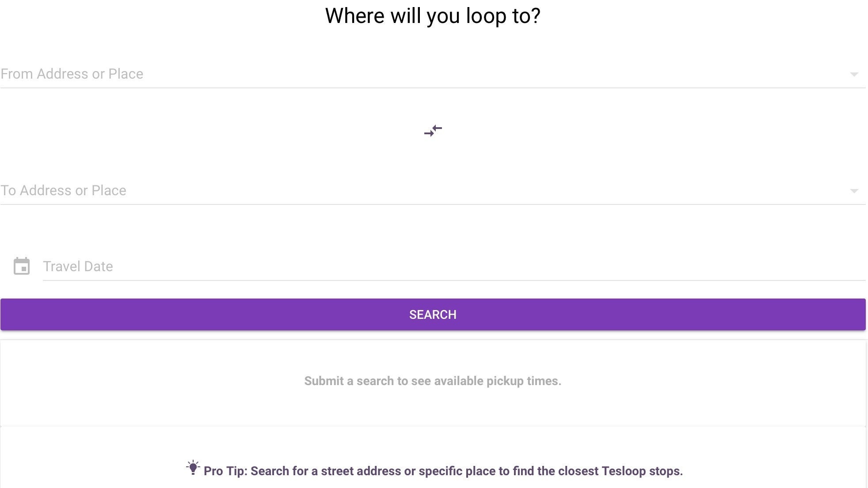The width and height of the screenshot is (868, 488).
Task: Click the phrase 'pickup times' in the message
Action: (x=524, y=381)
